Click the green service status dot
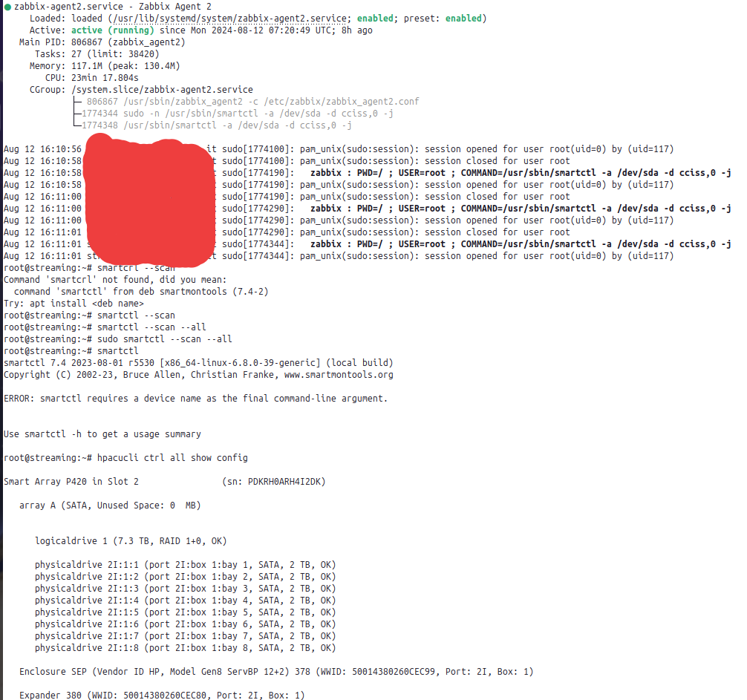The height and width of the screenshot is (700, 747). (x=7, y=7)
